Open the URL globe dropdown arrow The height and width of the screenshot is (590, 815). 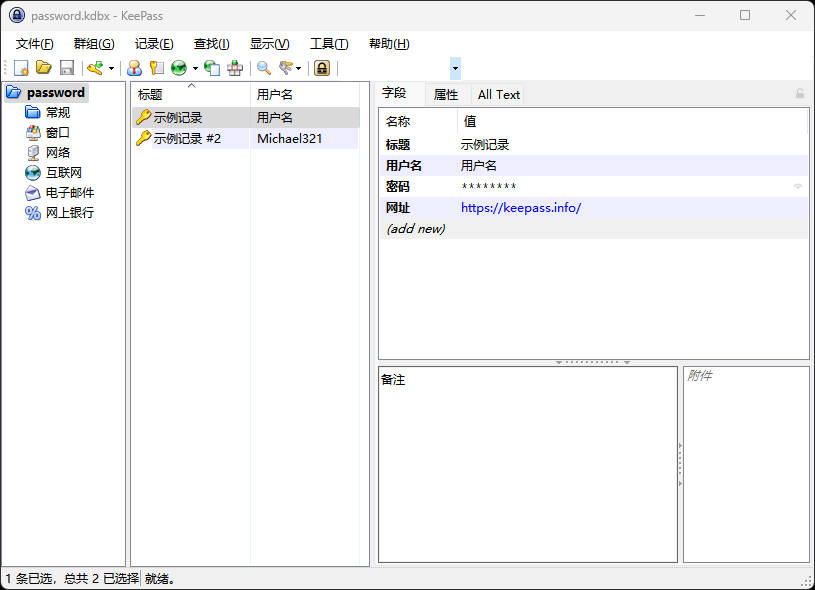pos(195,69)
